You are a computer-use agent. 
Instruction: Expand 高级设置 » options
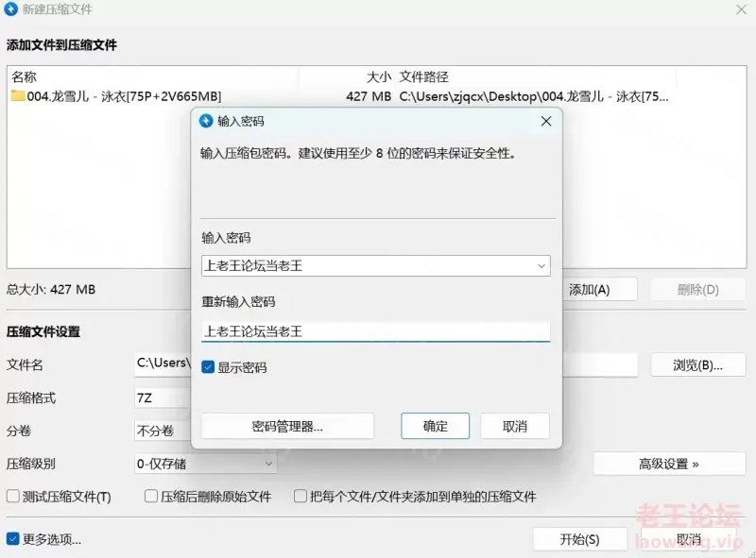669,464
